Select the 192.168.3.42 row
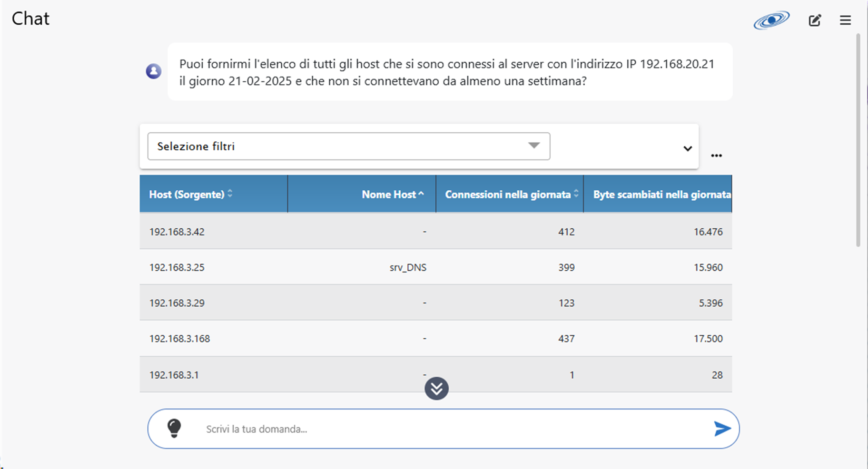This screenshot has width=868, height=469. pos(436,232)
